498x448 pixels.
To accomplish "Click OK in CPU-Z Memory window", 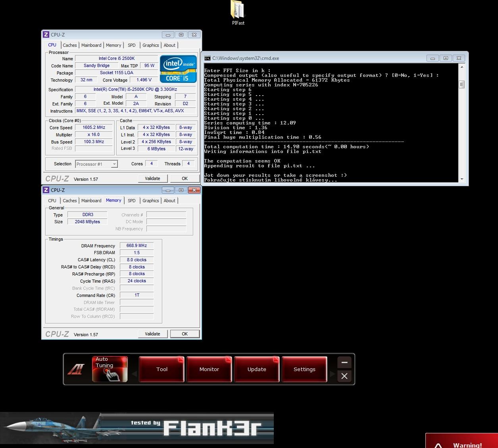I will pos(185,334).
